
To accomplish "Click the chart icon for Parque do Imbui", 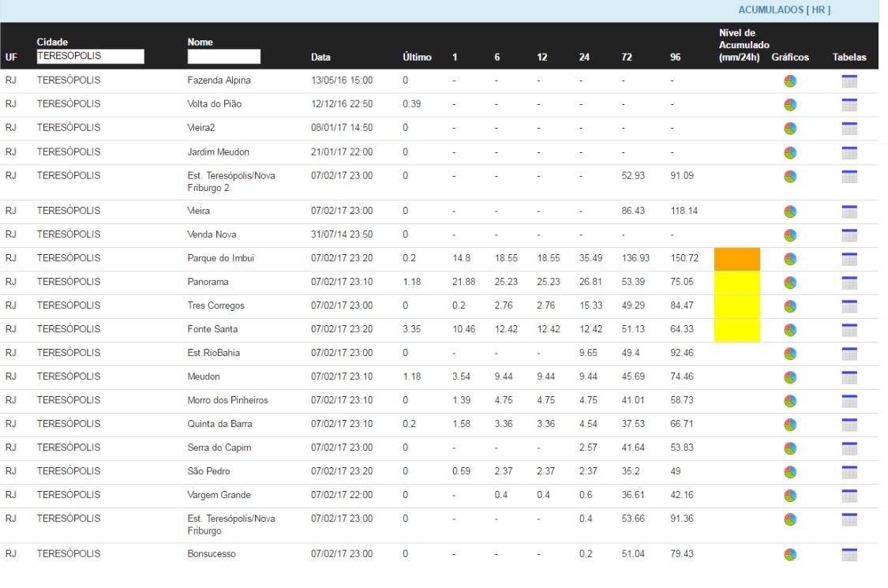I will [789, 259].
